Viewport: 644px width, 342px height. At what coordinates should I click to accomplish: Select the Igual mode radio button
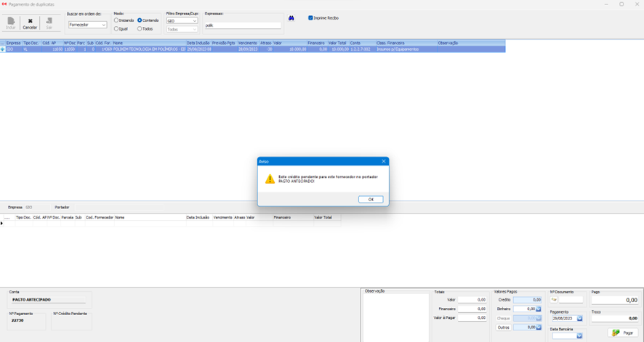[x=116, y=29]
